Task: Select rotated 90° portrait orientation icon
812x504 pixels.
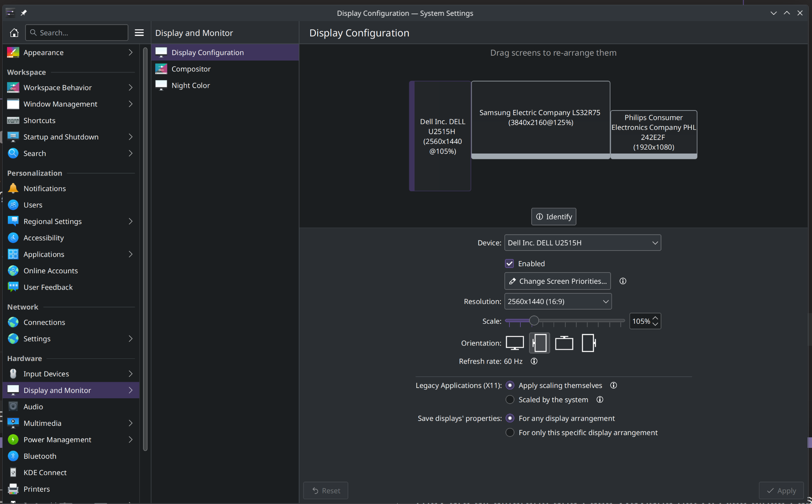Action: click(539, 343)
